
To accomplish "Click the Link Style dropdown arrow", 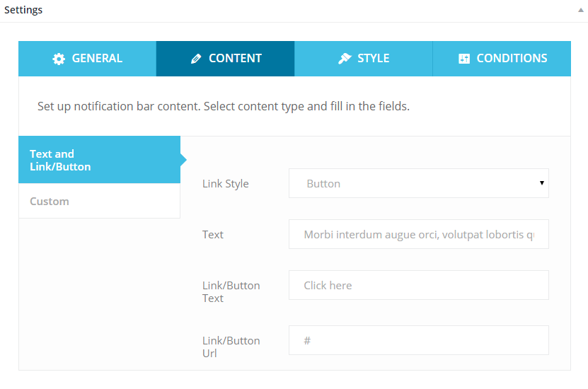I will click(x=541, y=183).
